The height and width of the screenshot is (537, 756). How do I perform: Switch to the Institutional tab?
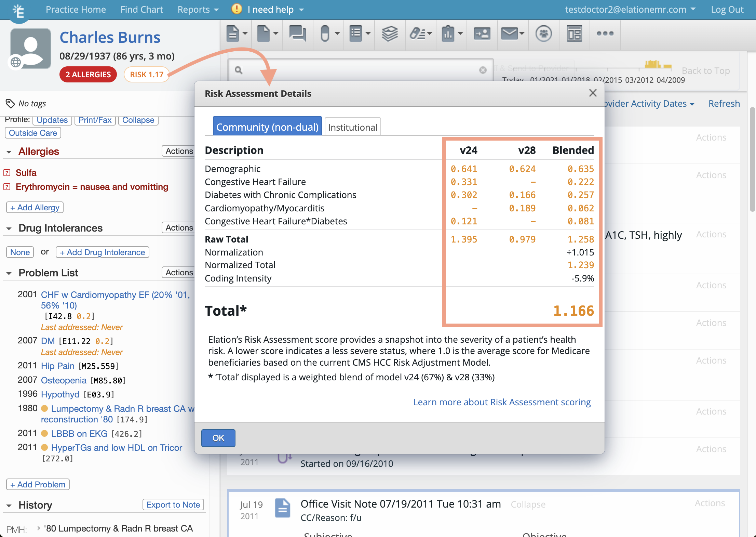coord(352,127)
